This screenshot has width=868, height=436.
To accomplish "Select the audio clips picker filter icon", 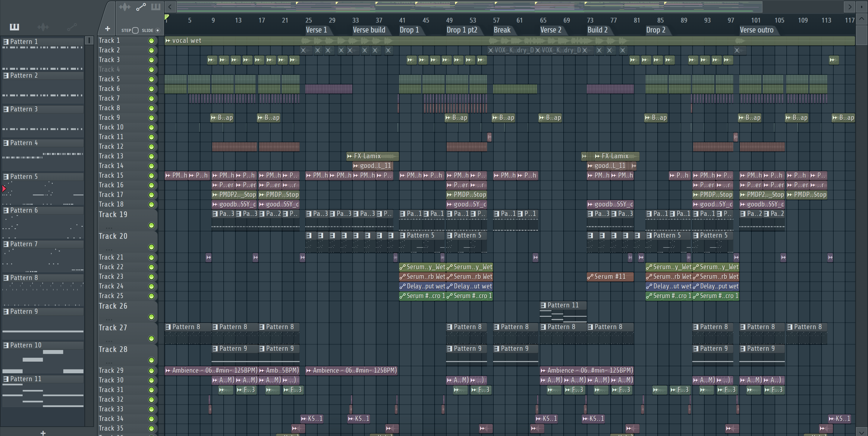I will [43, 27].
